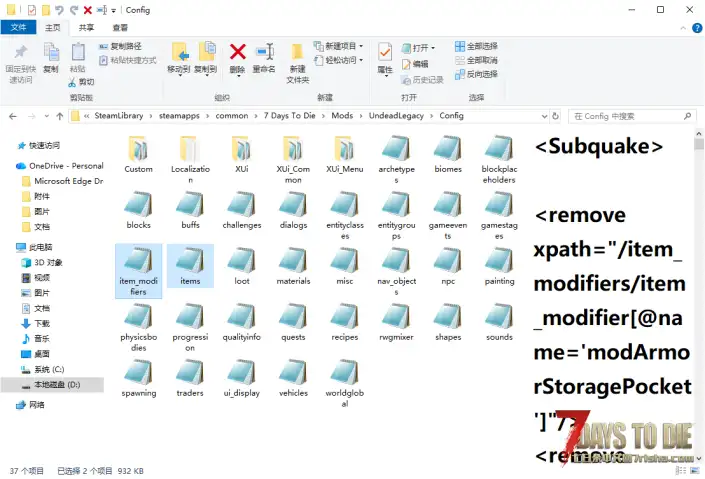Screen dimensions: 705x479
Task: Select the gamestages file icon
Action: [499, 205]
